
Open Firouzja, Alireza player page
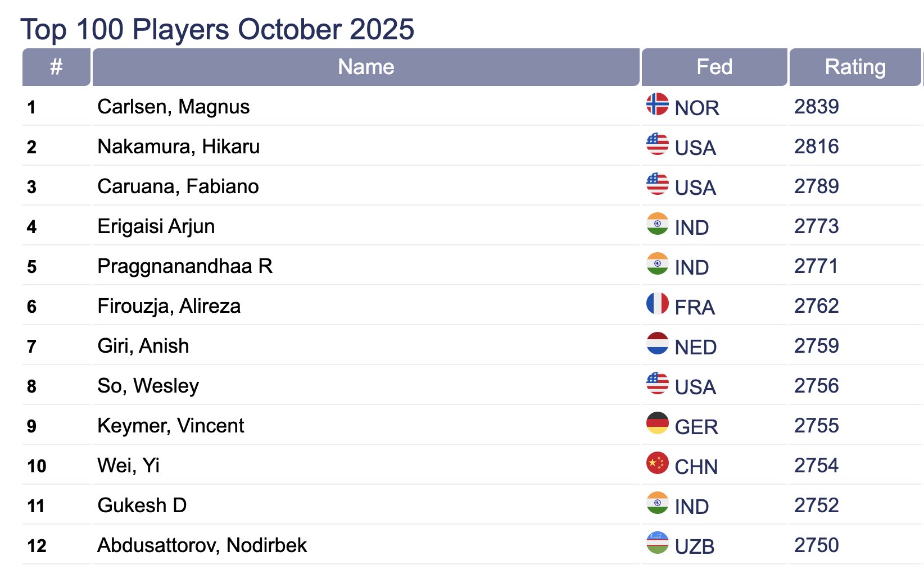[x=169, y=306]
